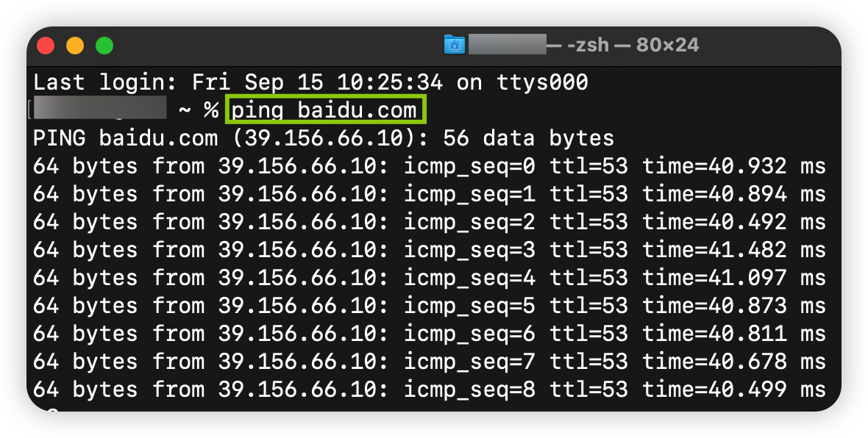Click the blurred name in the title bar
The width and height of the screenshot is (868, 438).
coord(508,46)
